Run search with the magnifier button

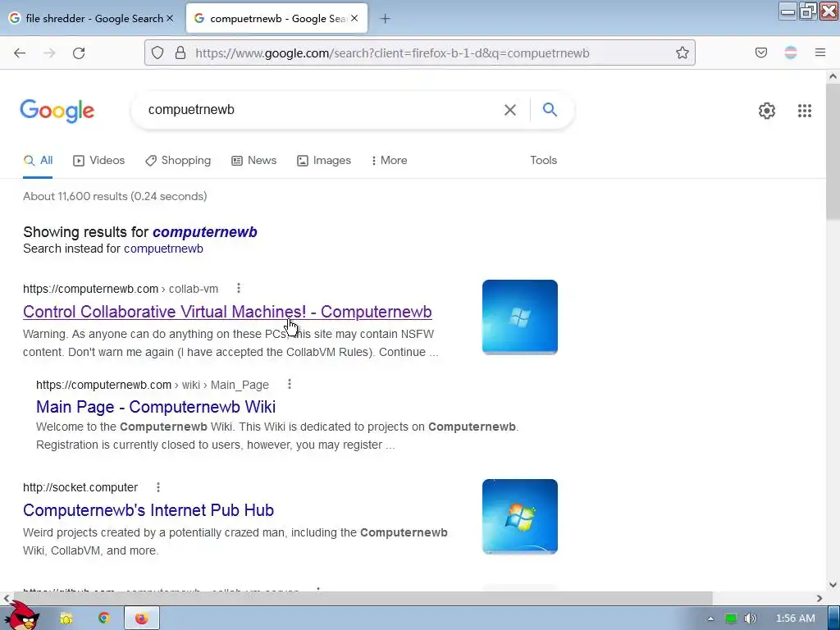pyautogui.click(x=550, y=109)
